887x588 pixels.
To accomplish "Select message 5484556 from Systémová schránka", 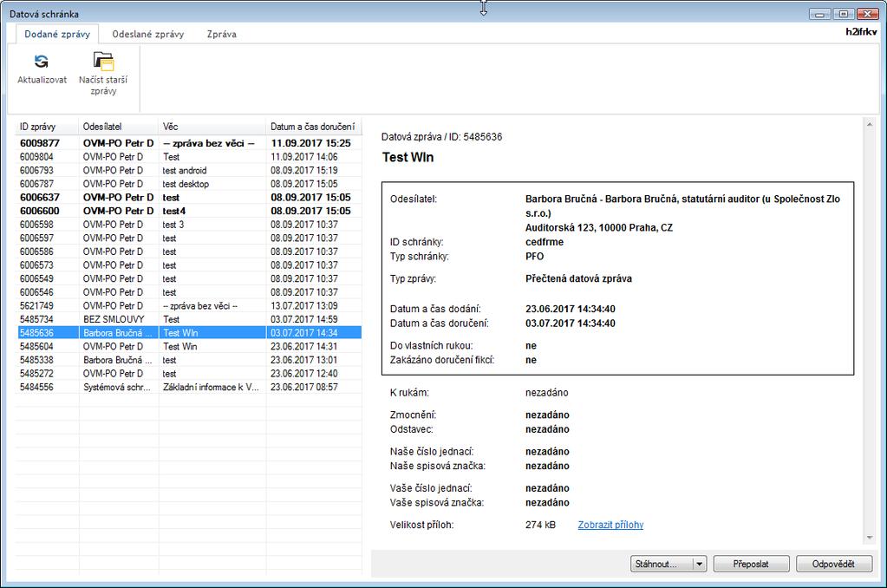I will click(x=189, y=387).
